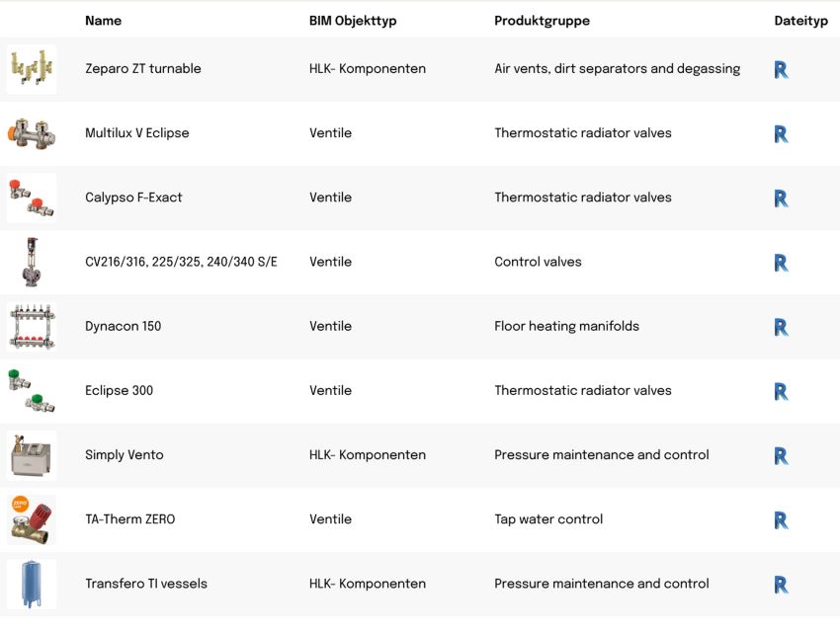Select the TA-Therm ZERO product image
This screenshot has height=633, width=840.
coord(32,520)
